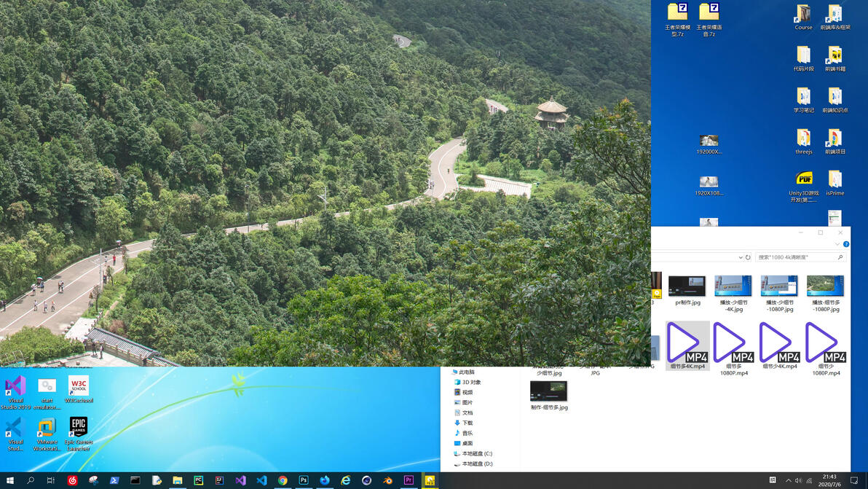Open Visual Studio 2019 desktop shortcut
The width and height of the screenshot is (868, 489).
(x=15, y=392)
